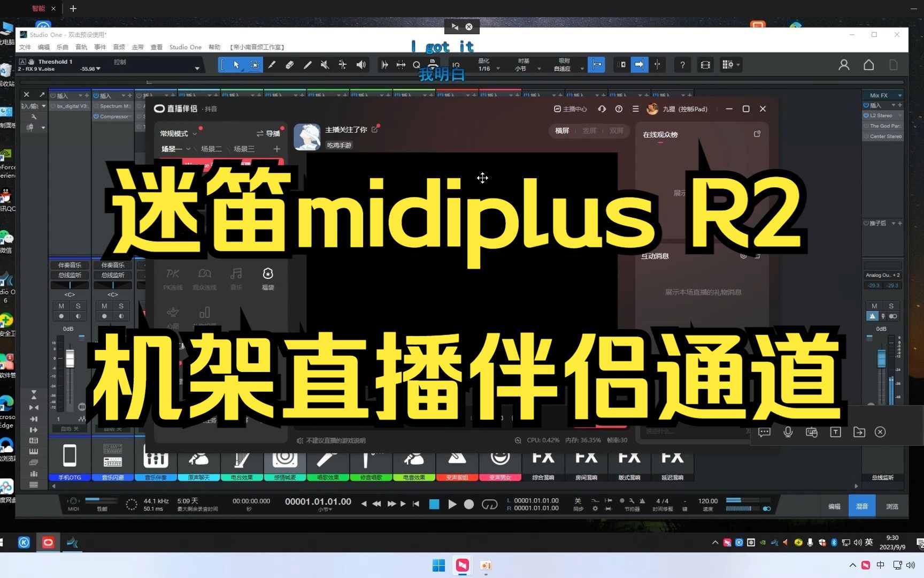Toggle the Loop transport button
924x578 pixels.
coord(489,504)
